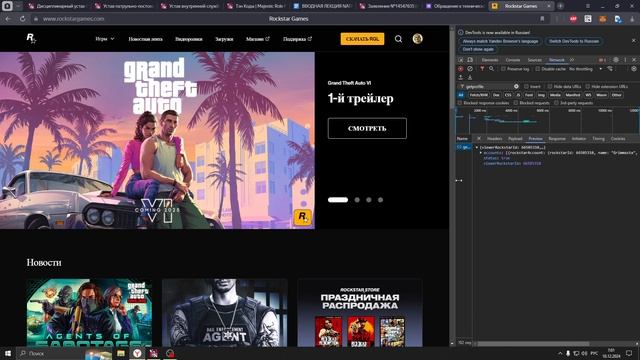This screenshot has height=360, width=640.
Task: Open the No throttling dropdown
Action: pos(585,69)
